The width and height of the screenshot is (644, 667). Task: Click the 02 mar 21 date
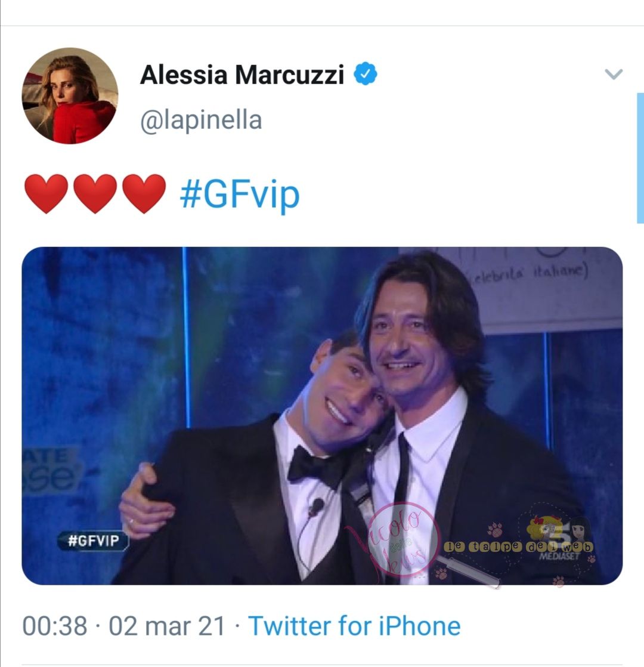click(166, 626)
